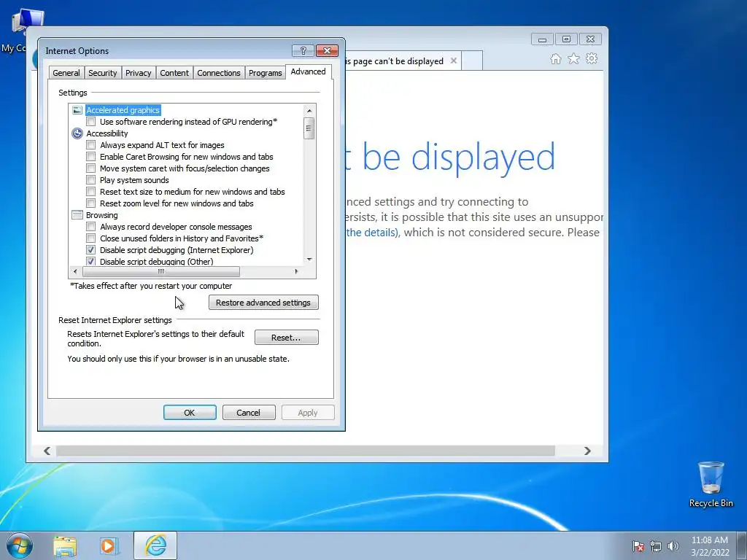Screen dimensions: 747x560
Task: Check Always expand ALT text for images
Action: pyautogui.click(x=91, y=145)
